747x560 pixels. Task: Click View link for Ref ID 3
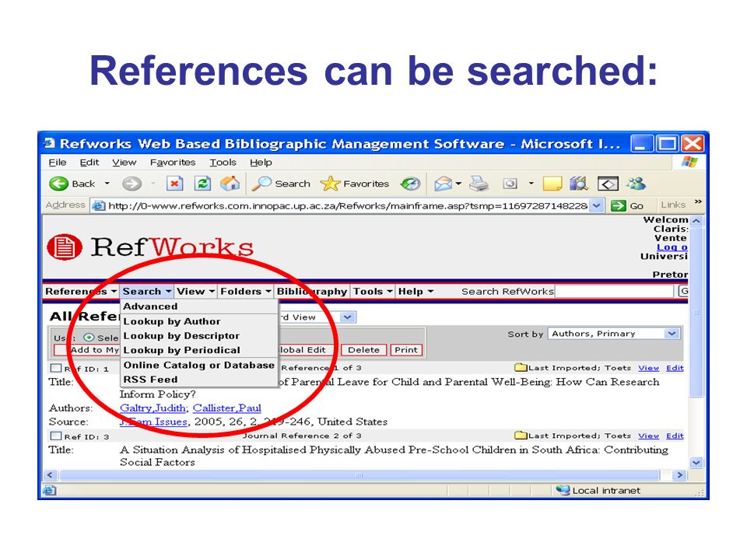(x=648, y=436)
